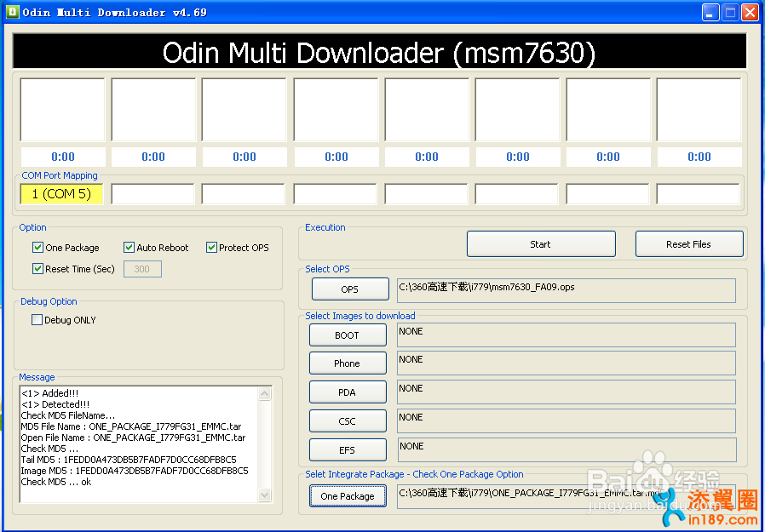The width and height of the screenshot is (765, 532).
Task: Click the 'Tail MD5' log line
Action: click(129, 460)
